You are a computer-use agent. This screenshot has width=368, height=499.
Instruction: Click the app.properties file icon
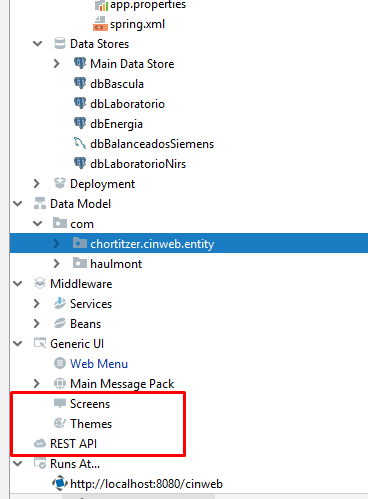tap(101, 5)
